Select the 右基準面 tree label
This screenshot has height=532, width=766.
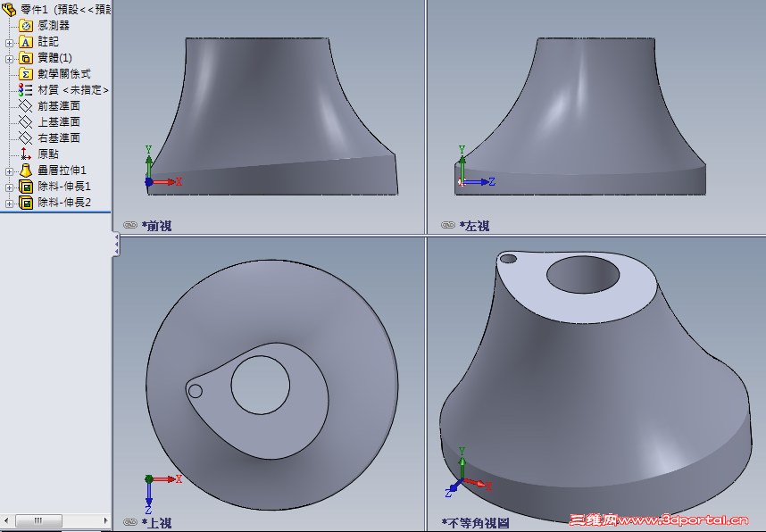tap(59, 138)
